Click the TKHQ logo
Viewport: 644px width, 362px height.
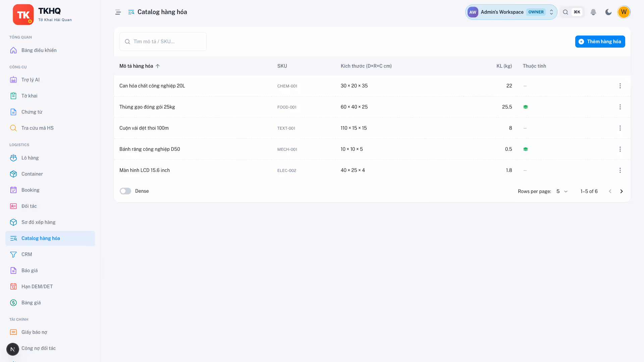[23, 14]
